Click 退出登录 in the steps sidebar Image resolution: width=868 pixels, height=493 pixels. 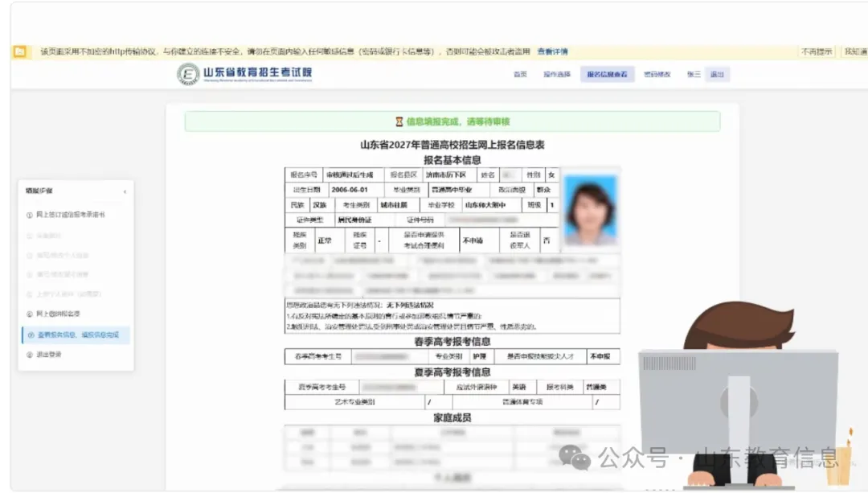(49, 355)
